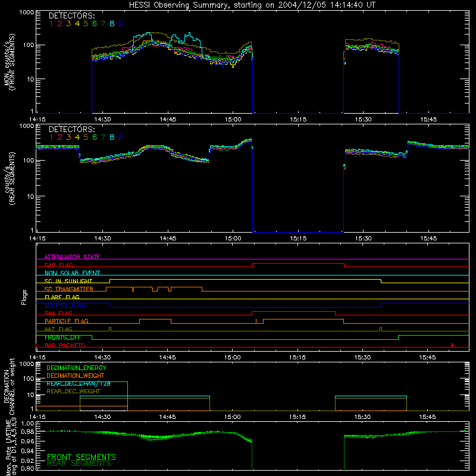Image resolution: width=476 pixels, height=476 pixels.
Task: Click the 0.96 tick label on livetime axis
Action: pyautogui.click(x=27, y=441)
